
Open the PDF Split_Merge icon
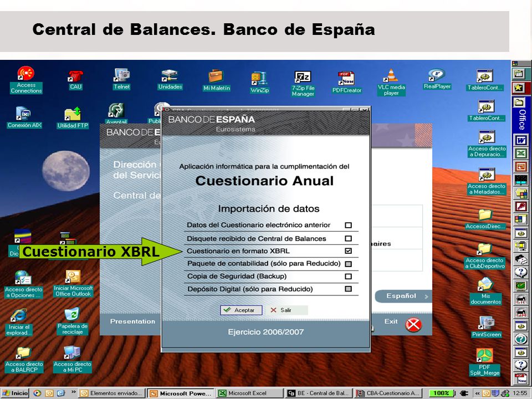[x=484, y=362]
